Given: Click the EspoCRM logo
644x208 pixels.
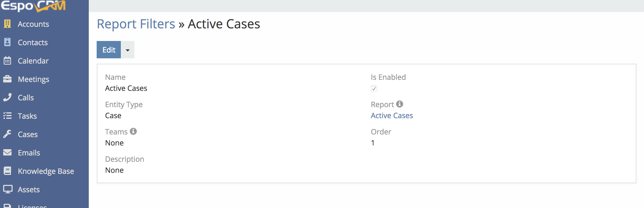Looking at the screenshot, I should pyautogui.click(x=33, y=6).
